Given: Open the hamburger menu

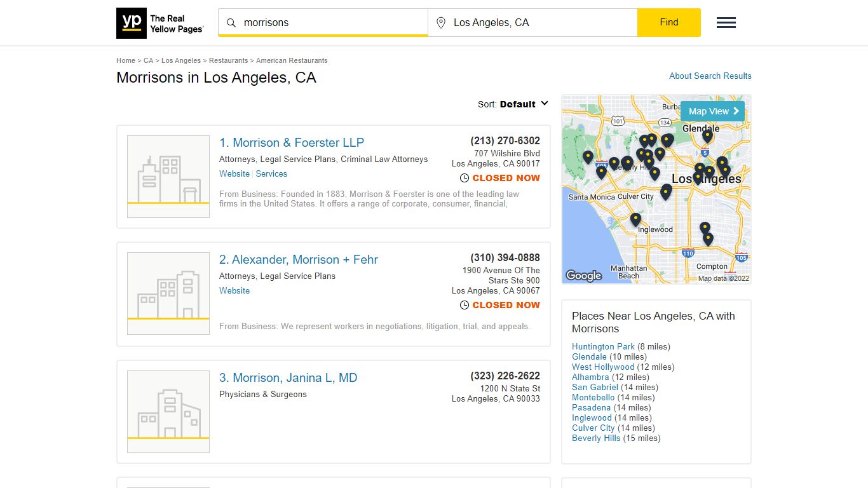Looking at the screenshot, I should tap(726, 23).
